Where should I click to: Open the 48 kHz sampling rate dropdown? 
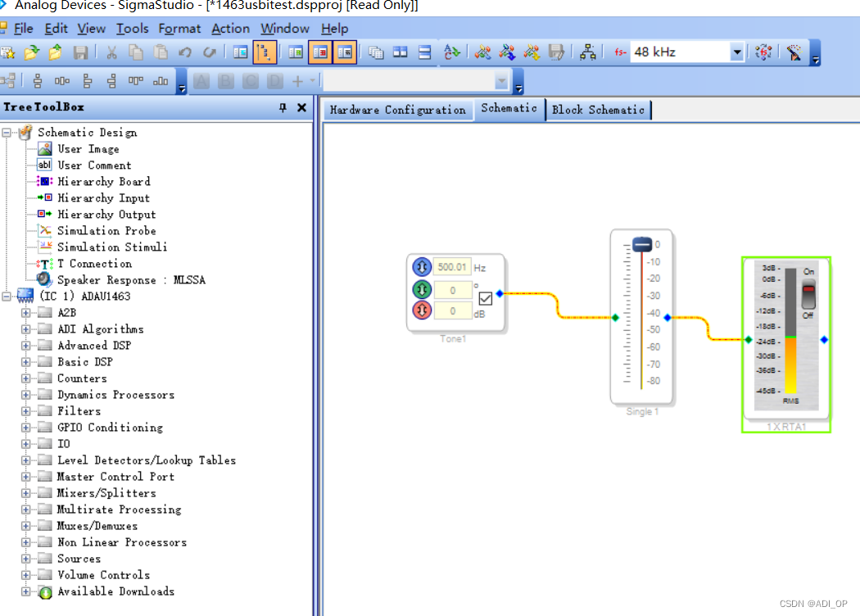click(x=737, y=52)
